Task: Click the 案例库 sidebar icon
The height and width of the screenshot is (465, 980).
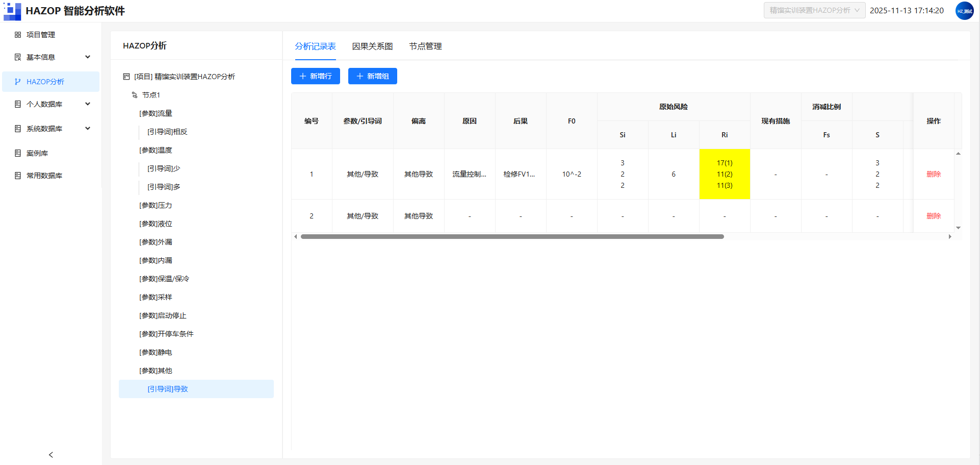Action: tap(18, 153)
